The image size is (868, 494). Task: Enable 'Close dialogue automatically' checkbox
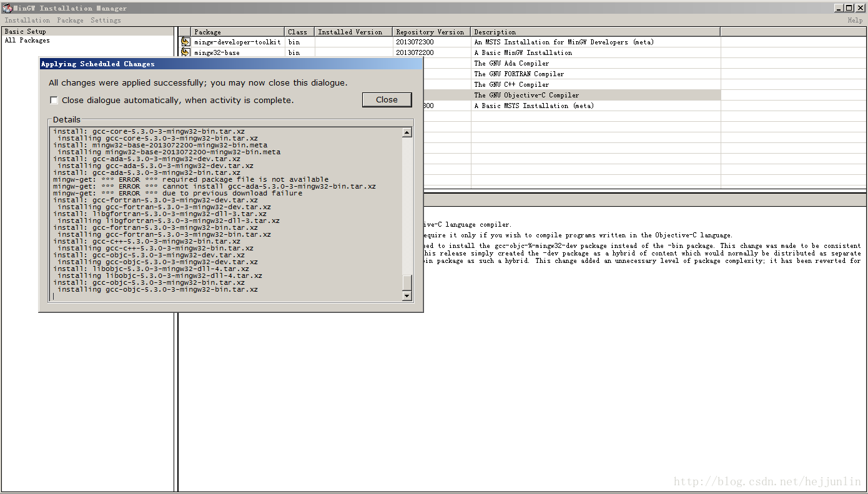54,100
